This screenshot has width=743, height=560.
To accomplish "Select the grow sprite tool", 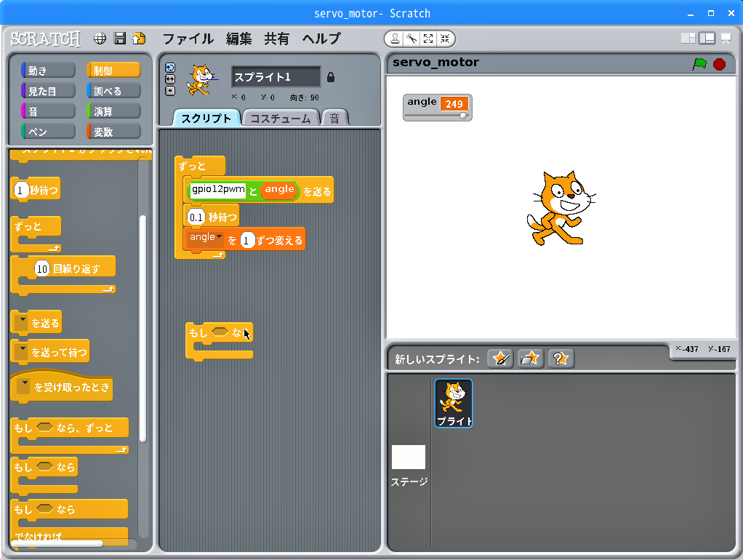I will pos(428,39).
